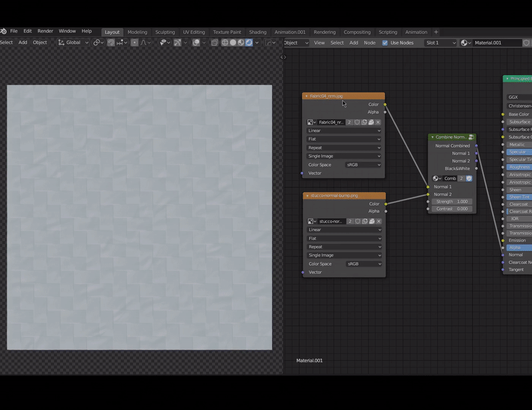
Task: Collapse the Combine Norm. group node
Action: (x=432, y=138)
